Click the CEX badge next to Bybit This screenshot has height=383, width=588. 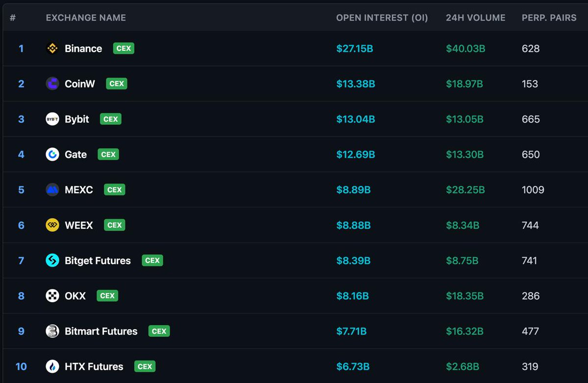click(x=111, y=119)
